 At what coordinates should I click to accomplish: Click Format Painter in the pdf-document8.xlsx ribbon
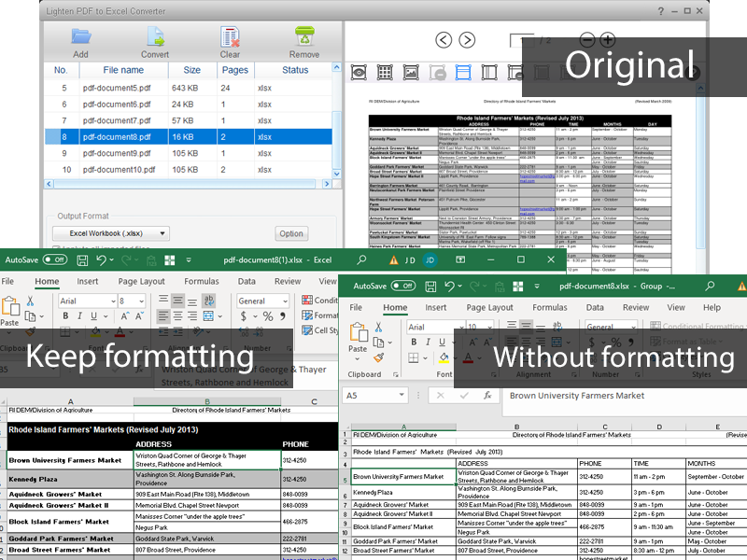(x=379, y=357)
